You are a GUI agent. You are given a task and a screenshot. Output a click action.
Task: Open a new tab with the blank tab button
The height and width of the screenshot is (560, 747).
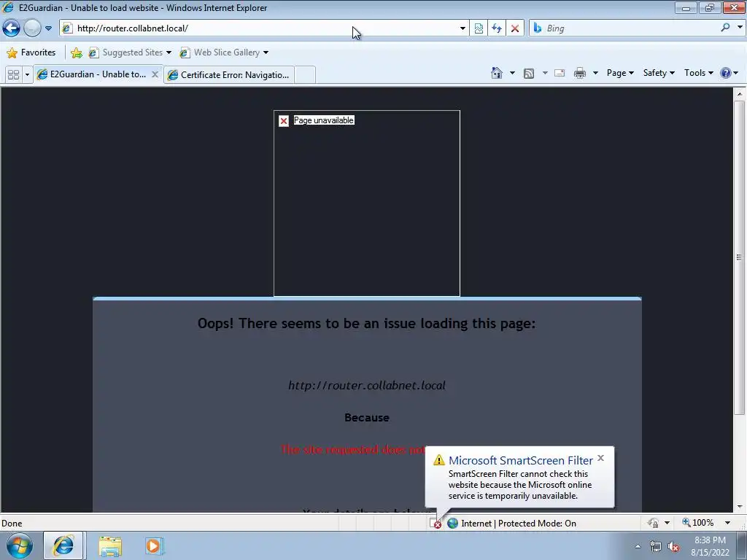tap(305, 75)
